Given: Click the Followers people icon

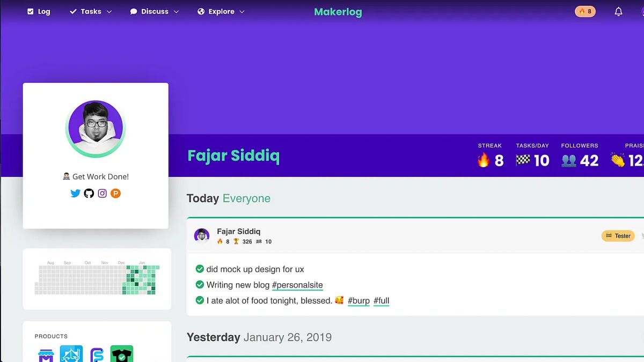Looking at the screenshot, I should 569,160.
